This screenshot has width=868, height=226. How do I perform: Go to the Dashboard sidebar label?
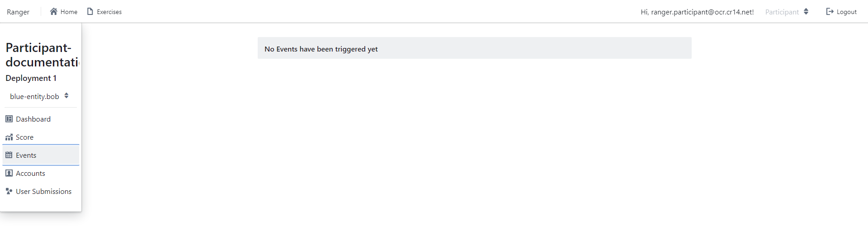click(33, 119)
